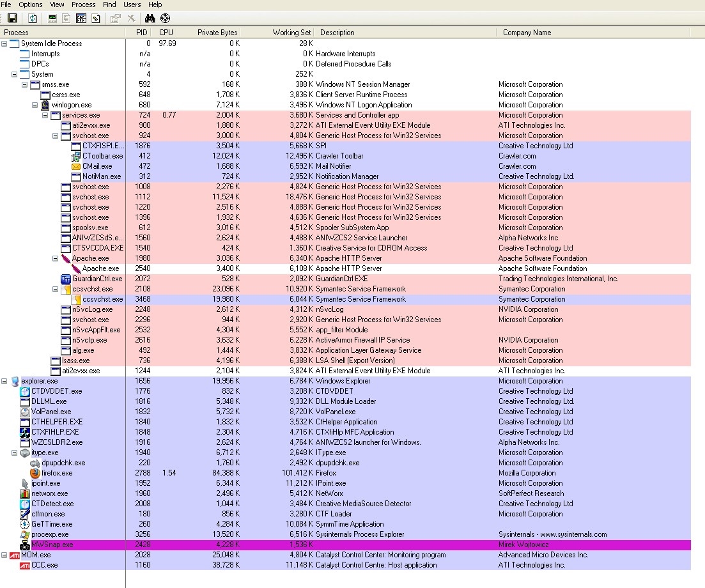The height and width of the screenshot is (588, 705).
Task: Collapse the itype.exe tree node
Action: [x=15, y=453]
